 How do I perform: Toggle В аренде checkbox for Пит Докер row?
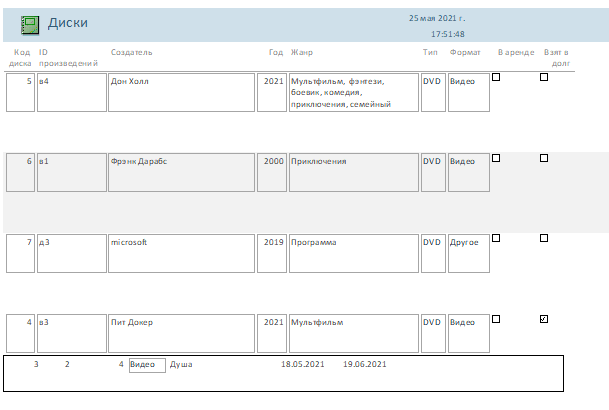496,319
